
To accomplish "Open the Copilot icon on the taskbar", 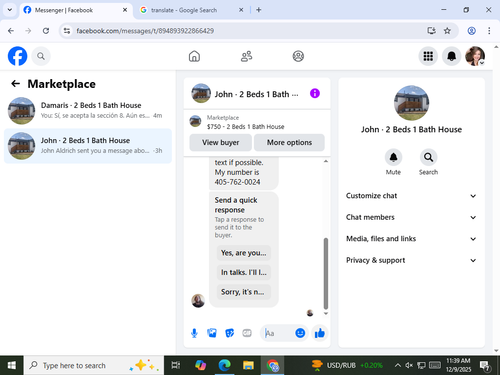I will coord(200,365).
